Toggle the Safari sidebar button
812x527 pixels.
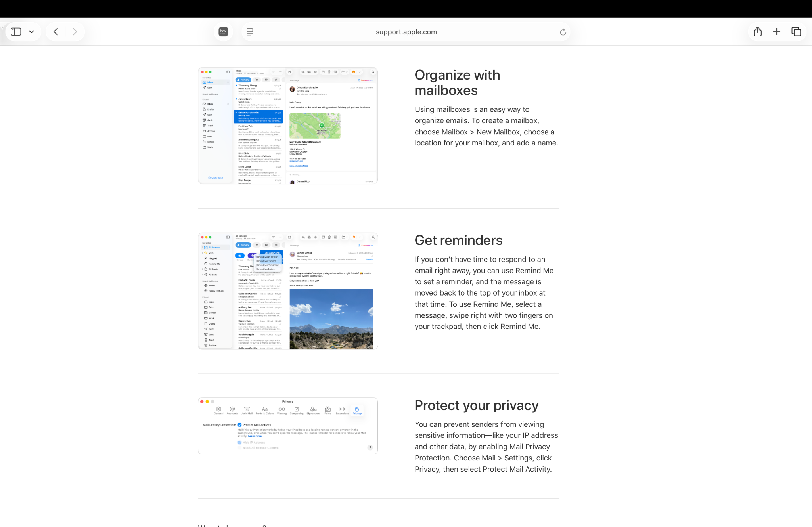(x=16, y=32)
